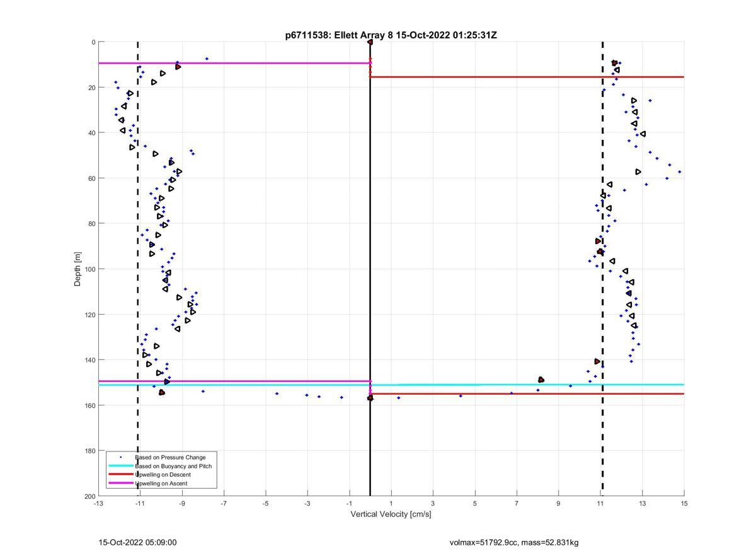Click red-filled marker at zero velocity, 0 m depth

pos(370,42)
